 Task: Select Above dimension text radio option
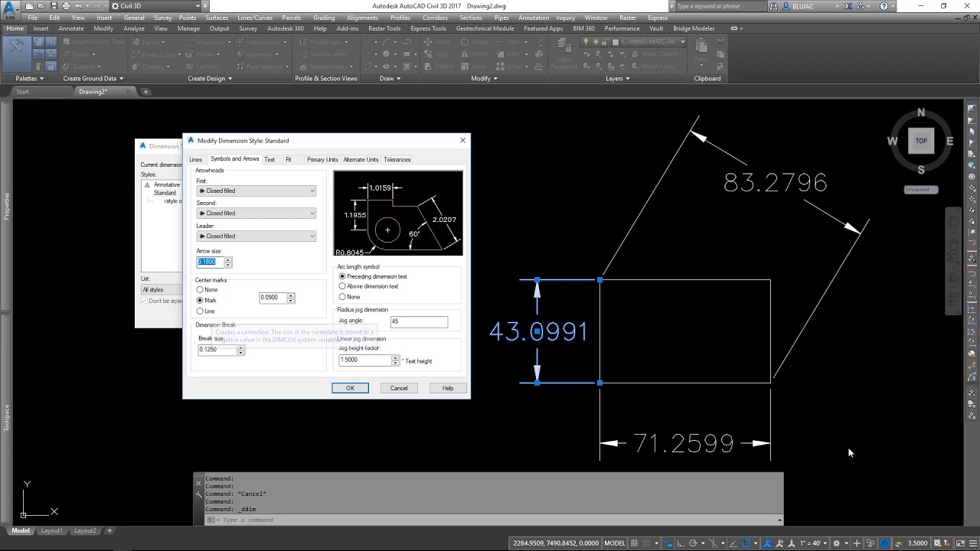coord(342,286)
